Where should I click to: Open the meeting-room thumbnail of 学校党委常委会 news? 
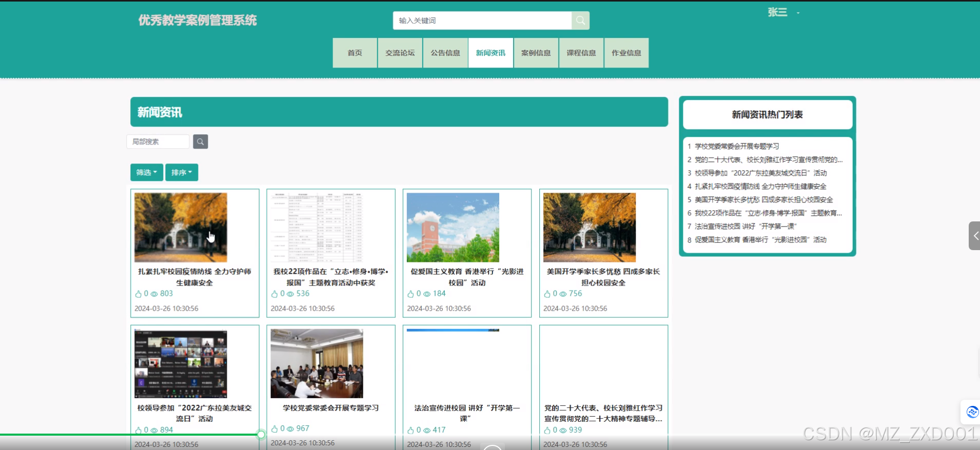click(x=317, y=363)
